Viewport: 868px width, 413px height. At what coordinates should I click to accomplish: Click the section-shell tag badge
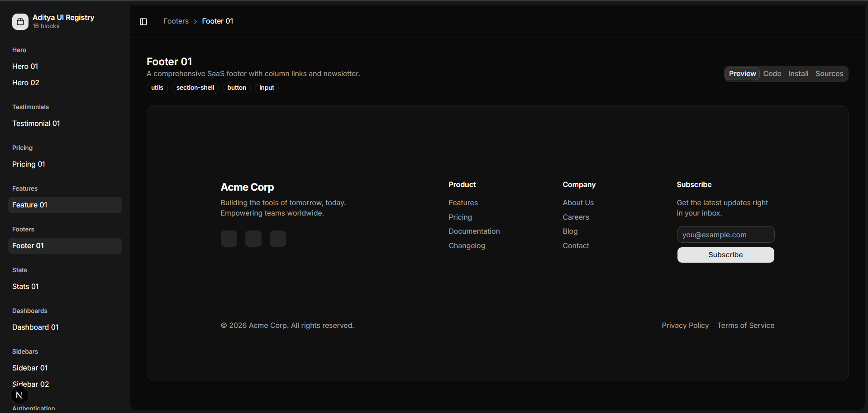[x=195, y=88]
